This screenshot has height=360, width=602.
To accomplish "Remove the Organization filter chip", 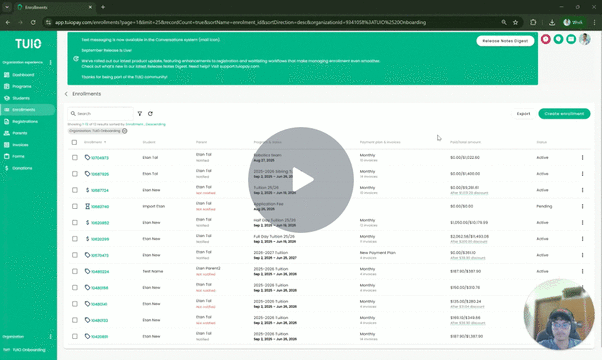I will (x=124, y=131).
